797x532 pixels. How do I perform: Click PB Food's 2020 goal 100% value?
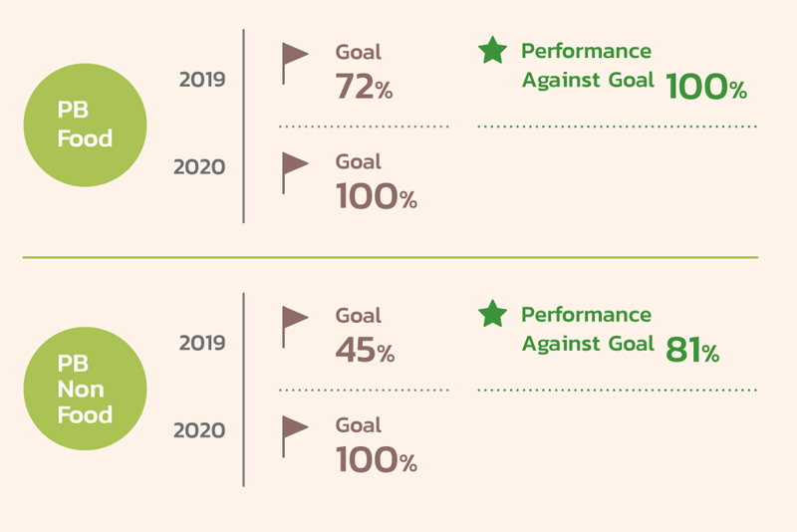(377, 195)
